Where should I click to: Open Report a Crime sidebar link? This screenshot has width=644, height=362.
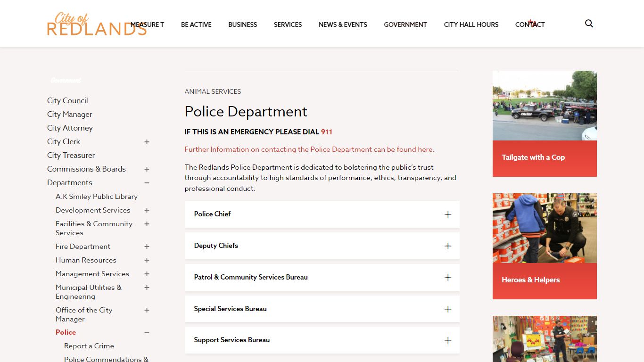pos(89,346)
